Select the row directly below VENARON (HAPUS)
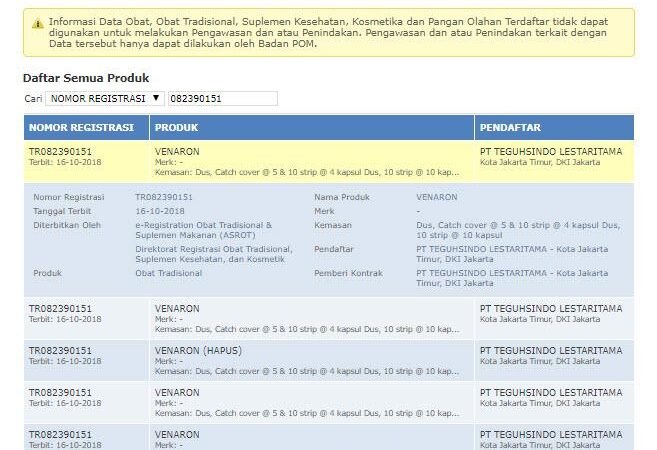657x450 pixels. click(x=177, y=393)
